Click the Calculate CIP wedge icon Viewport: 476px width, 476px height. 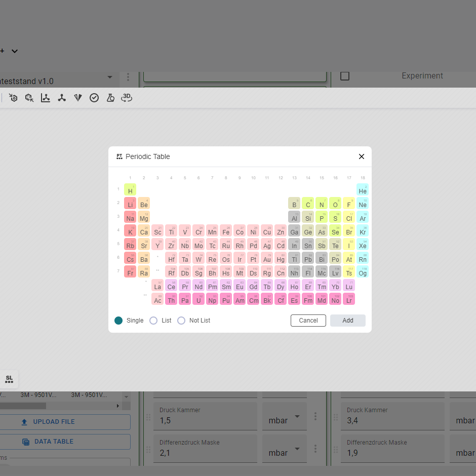(78, 98)
